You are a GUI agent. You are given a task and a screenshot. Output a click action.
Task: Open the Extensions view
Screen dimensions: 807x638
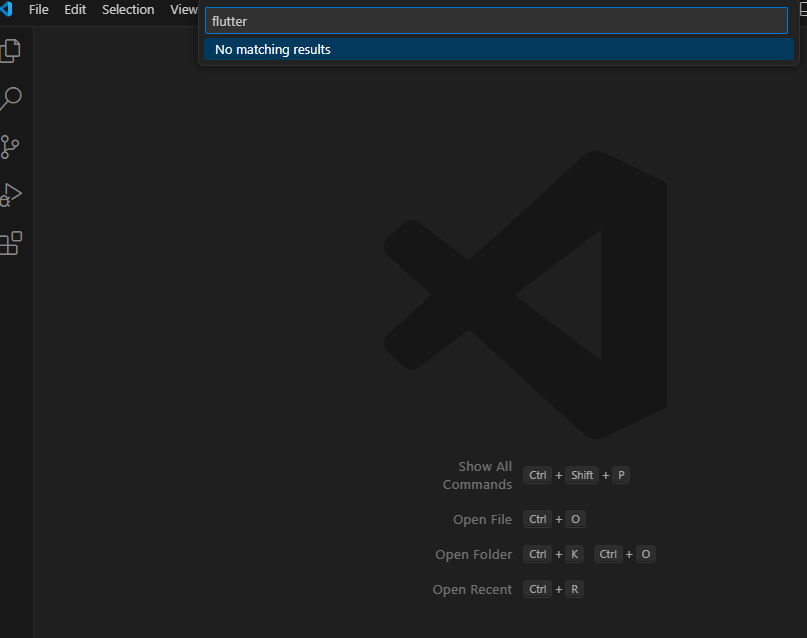(x=11, y=243)
